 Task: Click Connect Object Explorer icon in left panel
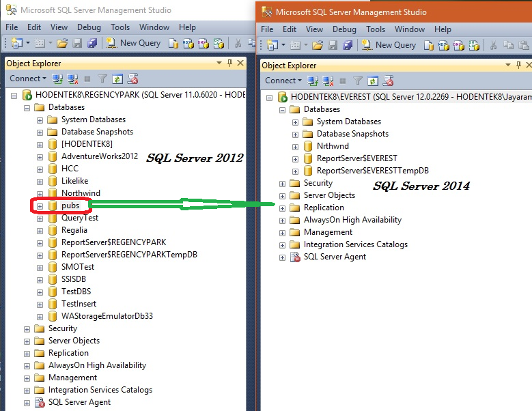pos(57,79)
